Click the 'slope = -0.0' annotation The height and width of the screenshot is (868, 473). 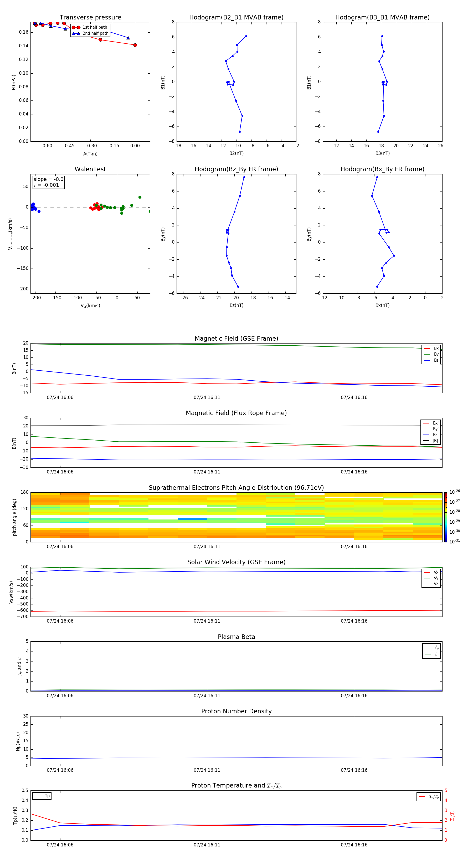48,179
